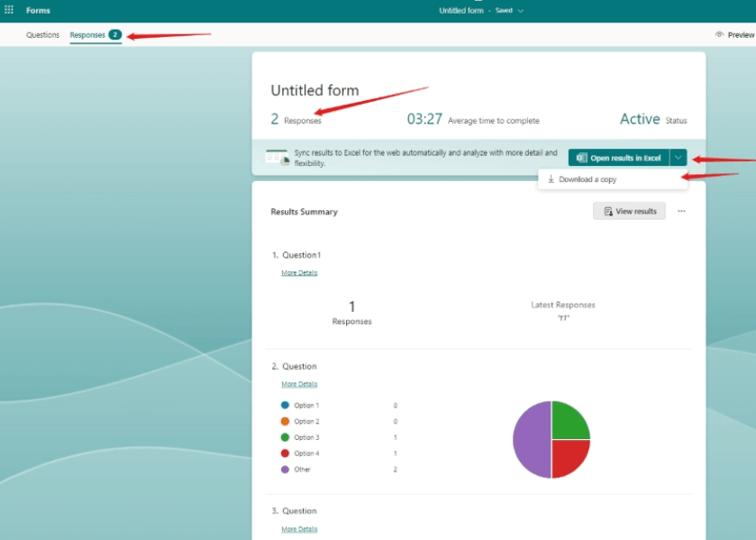The height and width of the screenshot is (540, 756).
Task: Open More Details for question 2
Action: coord(299,384)
